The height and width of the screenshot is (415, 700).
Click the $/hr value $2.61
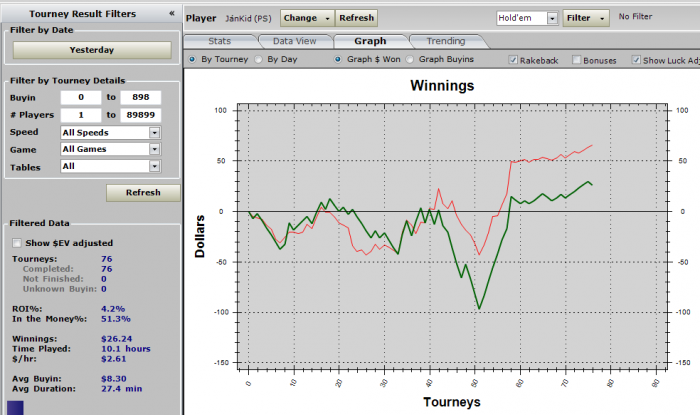[x=114, y=359]
